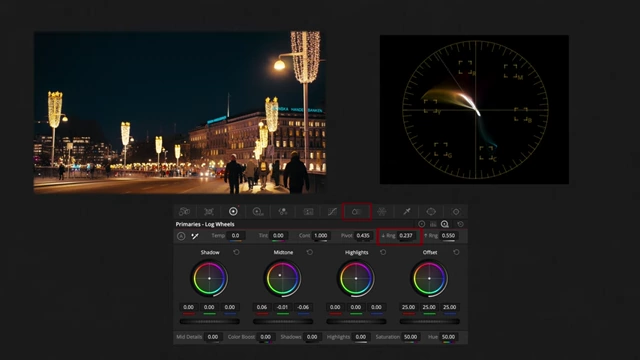Click Highlights red value field

[x=335, y=307]
